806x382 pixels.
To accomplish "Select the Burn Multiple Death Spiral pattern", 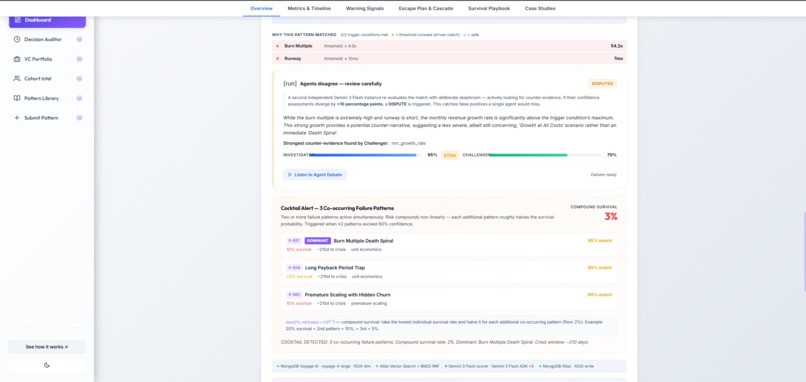I will pyautogui.click(x=449, y=245).
